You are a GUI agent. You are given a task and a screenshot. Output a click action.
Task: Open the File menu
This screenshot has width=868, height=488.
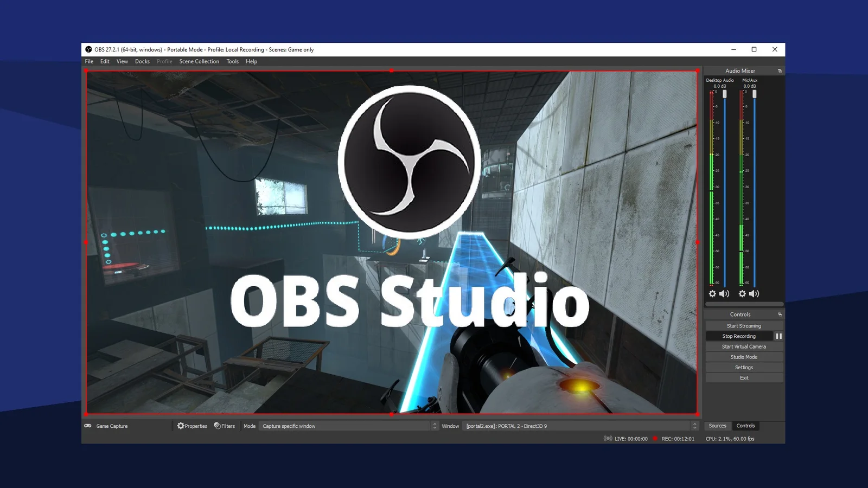coord(89,61)
